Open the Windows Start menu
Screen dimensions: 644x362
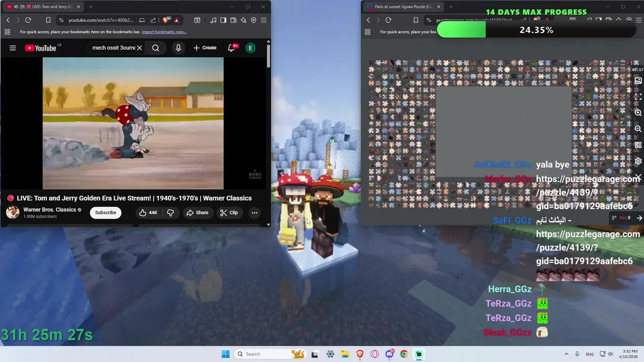click(225, 354)
